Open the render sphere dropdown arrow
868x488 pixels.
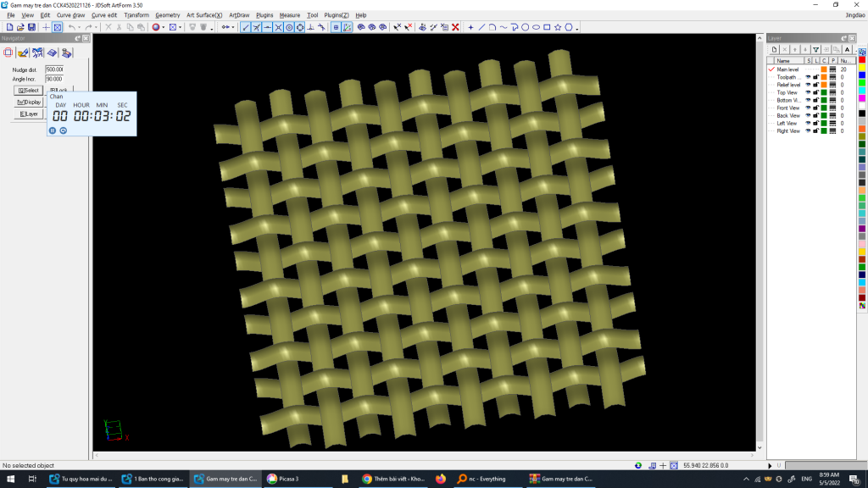tap(164, 27)
